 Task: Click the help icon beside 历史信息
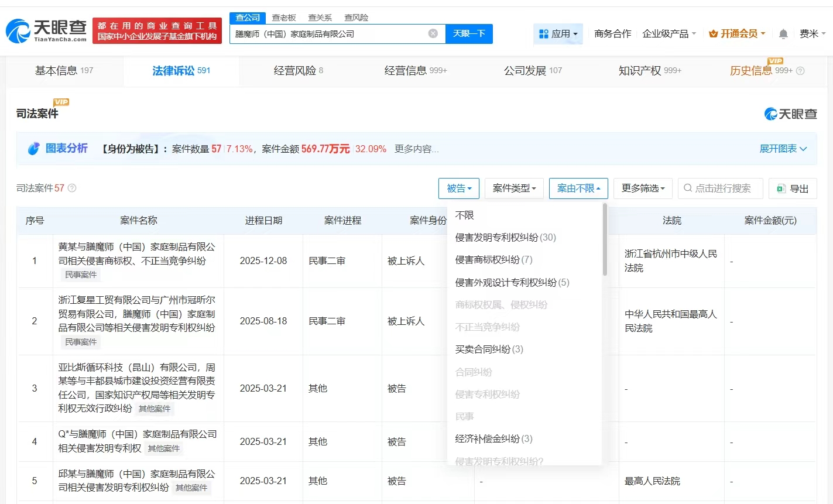click(800, 71)
